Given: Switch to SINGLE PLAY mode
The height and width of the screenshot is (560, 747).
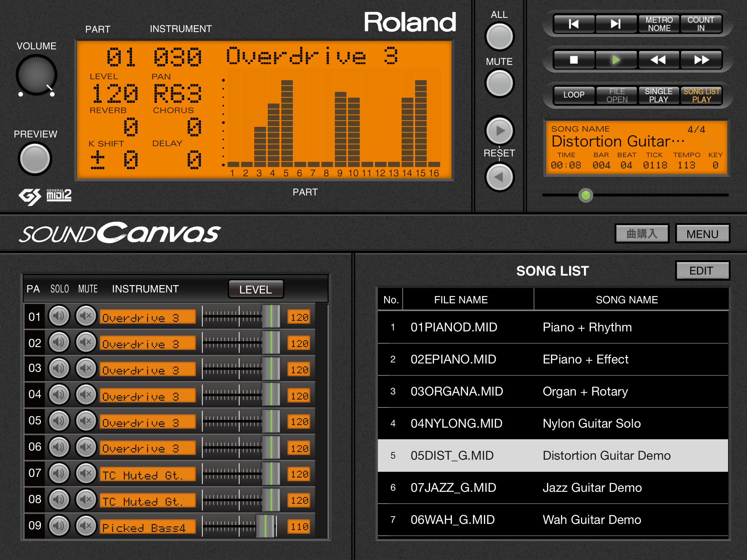Looking at the screenshot, I should point(659,95).
